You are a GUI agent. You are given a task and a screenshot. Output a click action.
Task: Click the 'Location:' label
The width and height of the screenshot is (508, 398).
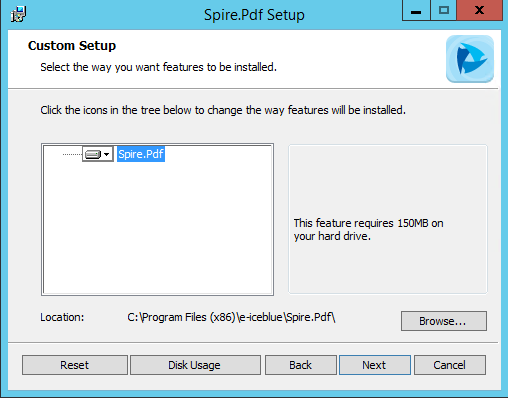(62, 317)
